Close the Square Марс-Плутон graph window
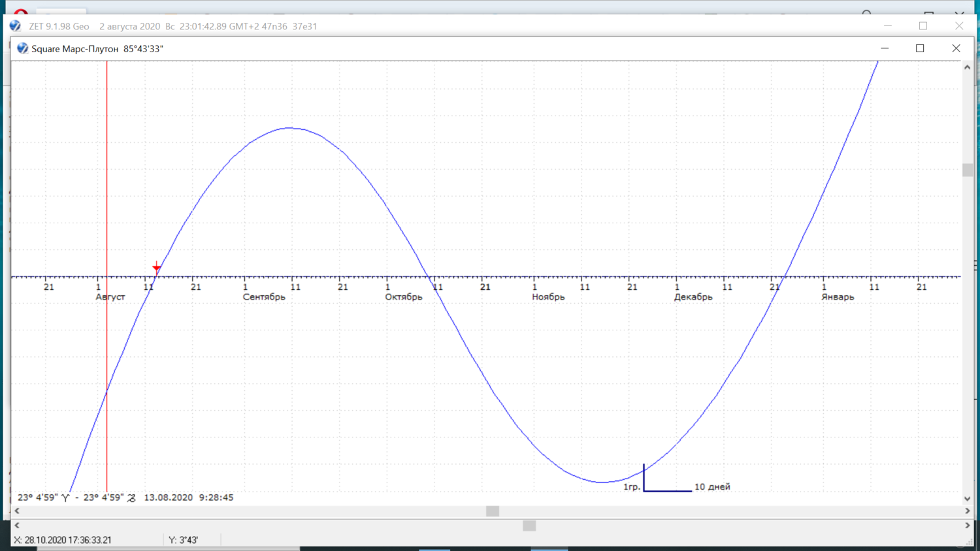The height and width of the screenshot is (551, 980). 956,48
